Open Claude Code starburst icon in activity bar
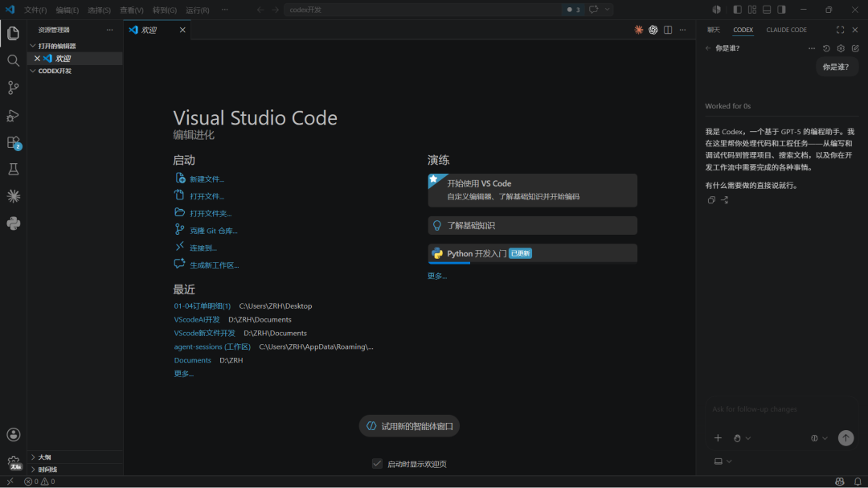 [14, 196]
